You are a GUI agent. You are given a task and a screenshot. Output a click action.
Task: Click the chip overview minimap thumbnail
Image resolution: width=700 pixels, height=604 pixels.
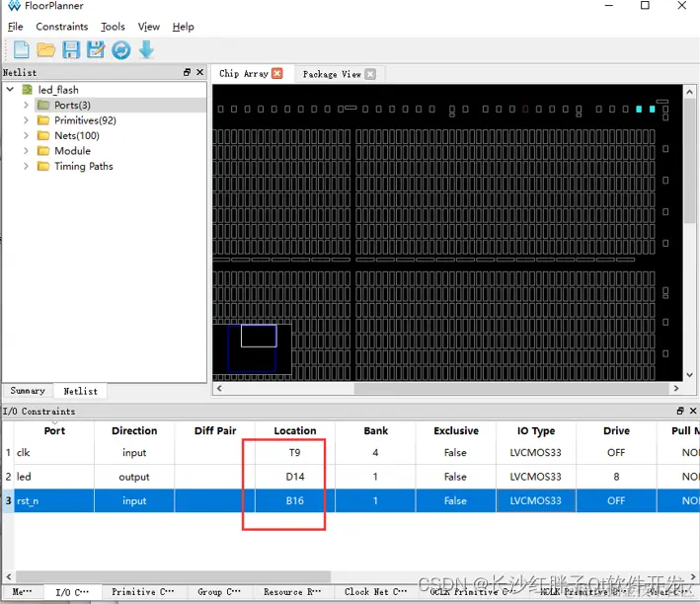(x=252, y=349)
